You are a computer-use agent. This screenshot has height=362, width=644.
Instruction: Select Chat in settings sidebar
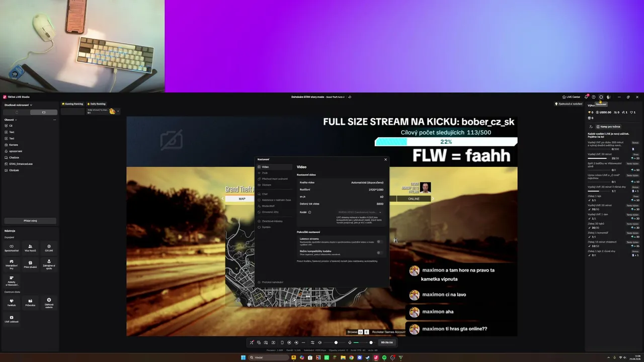pos(275,194)
